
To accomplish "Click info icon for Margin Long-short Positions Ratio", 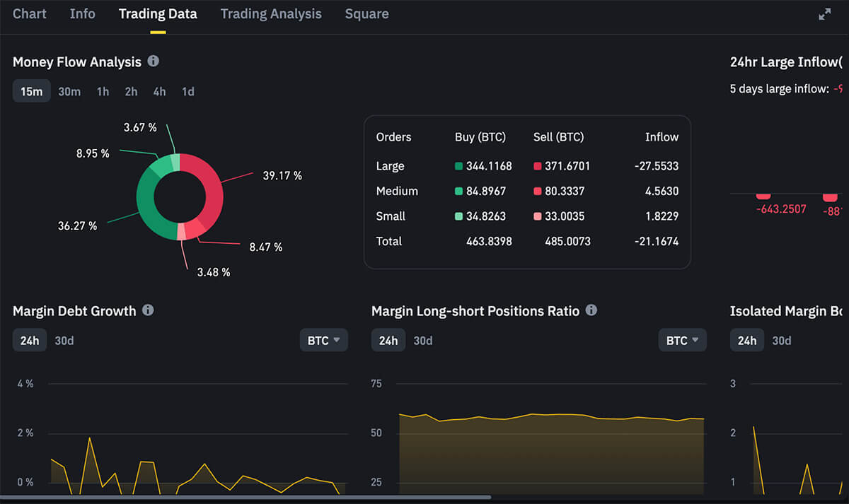I will [x=591, y=310].
